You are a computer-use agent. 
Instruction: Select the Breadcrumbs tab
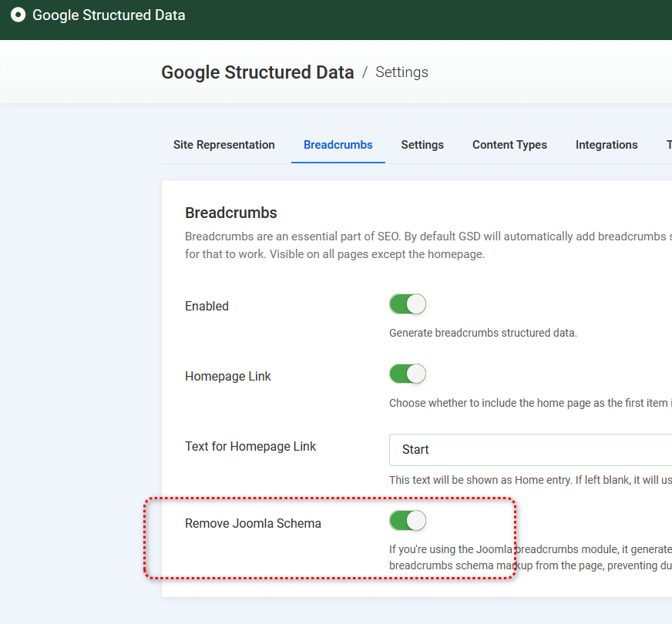tap(338, 145)
